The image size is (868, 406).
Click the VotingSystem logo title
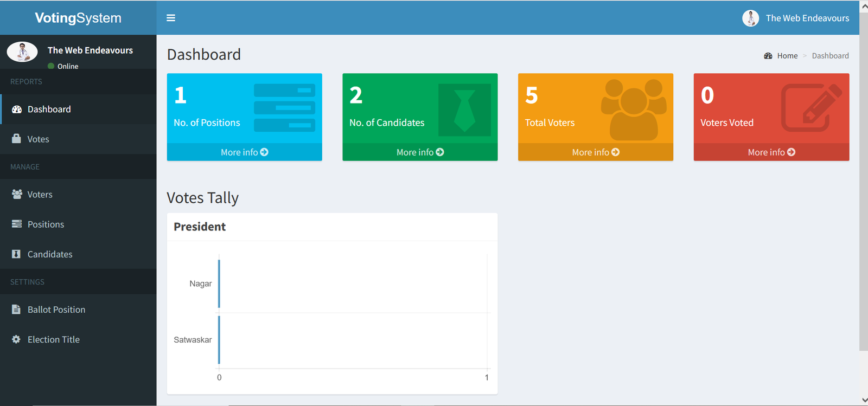point(78,18)
